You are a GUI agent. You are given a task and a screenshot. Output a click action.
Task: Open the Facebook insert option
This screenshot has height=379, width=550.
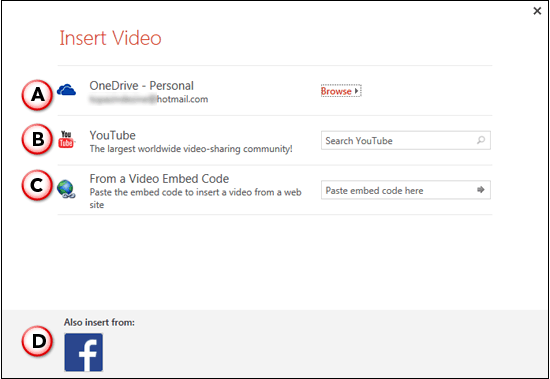pyautogui.click(x=83, y=352)
